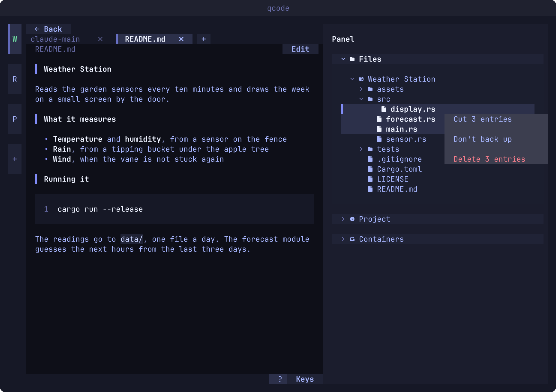Add a workspace with sidebar plus
The height and width of the screenshot is (392, 556).
click(x=15, y=159)
